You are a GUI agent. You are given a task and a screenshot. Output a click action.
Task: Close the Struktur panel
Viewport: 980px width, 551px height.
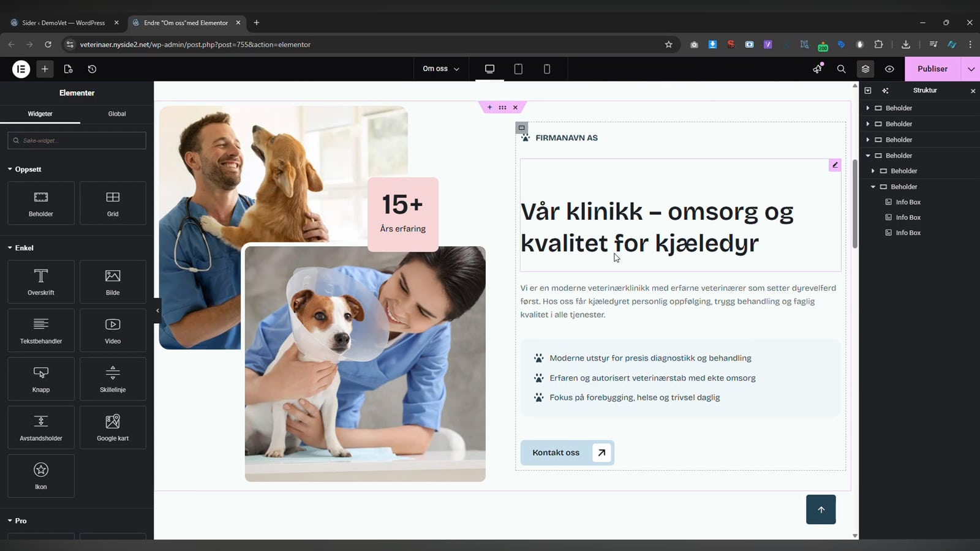point(973,91)
